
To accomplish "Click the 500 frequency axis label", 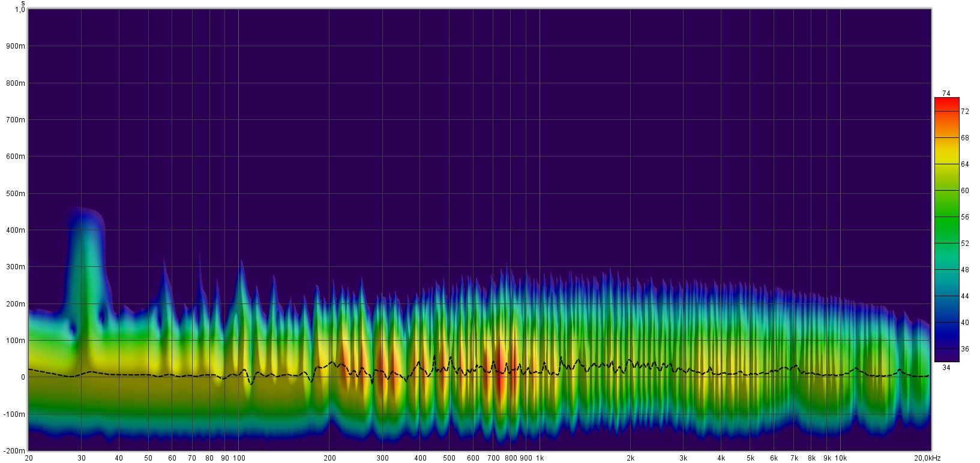I will (x=449, y=458).
